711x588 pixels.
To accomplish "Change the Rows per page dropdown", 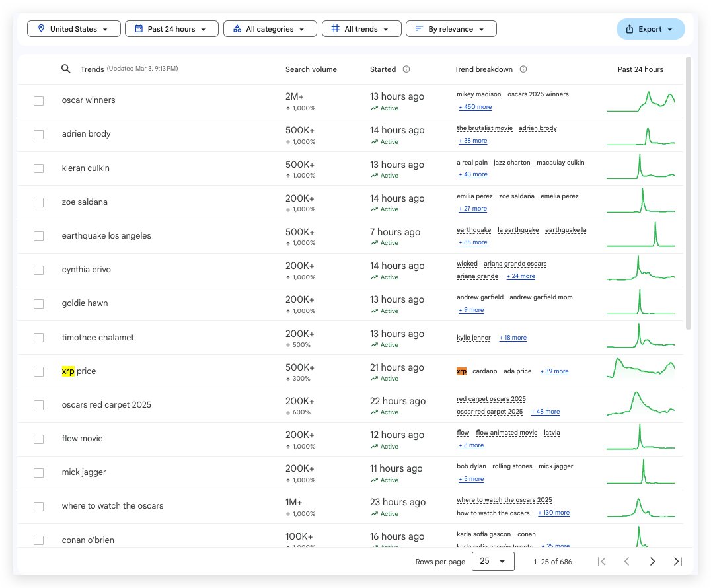I will (x=493, y=561).
